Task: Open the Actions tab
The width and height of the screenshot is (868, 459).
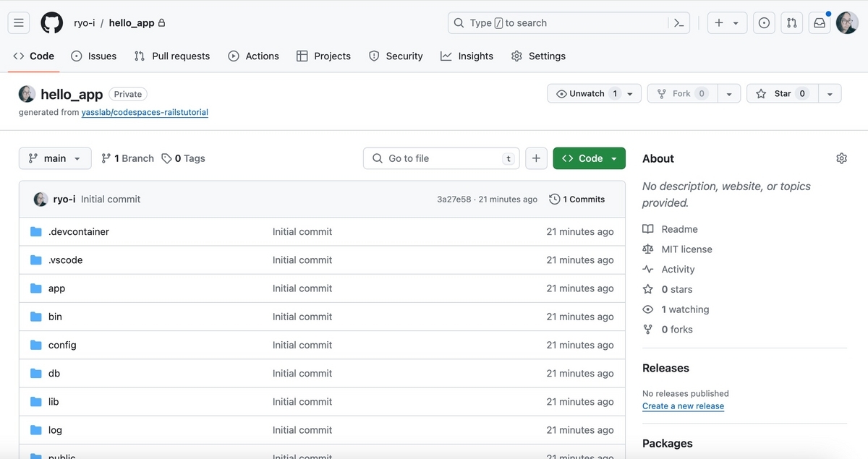Action: pos(254,56)
